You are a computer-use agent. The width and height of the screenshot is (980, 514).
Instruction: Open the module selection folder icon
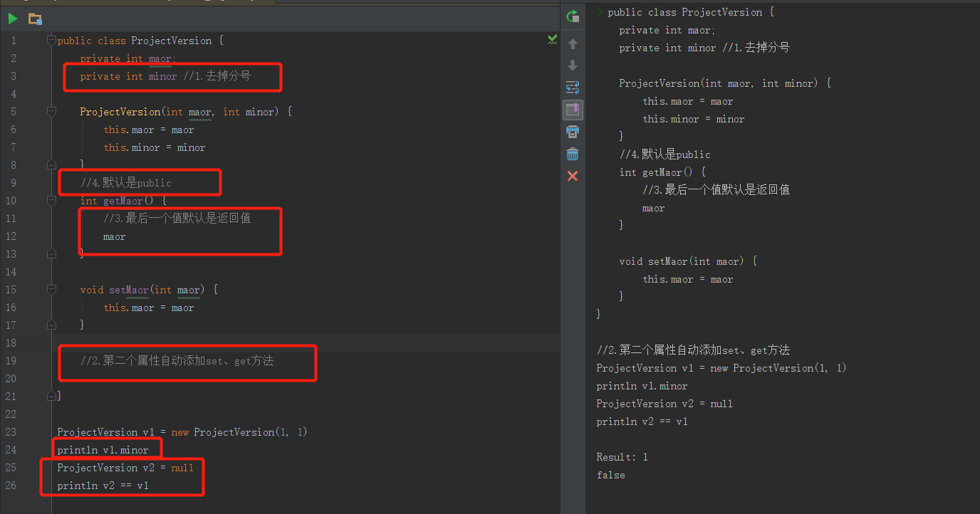pos(35,19)
